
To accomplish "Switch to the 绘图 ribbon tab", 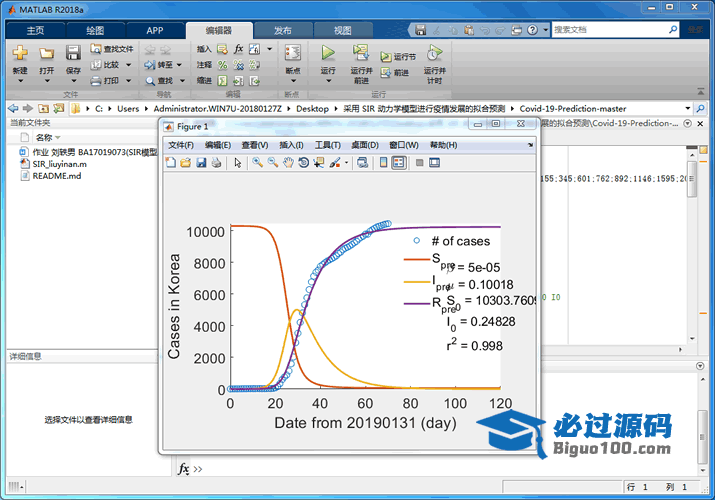I will tap(95, 31).
